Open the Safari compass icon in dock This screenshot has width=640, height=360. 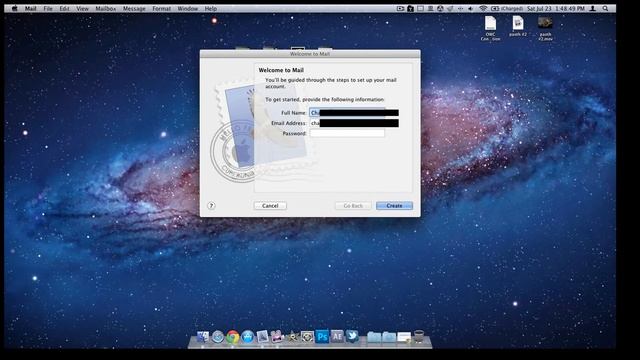click(x=218, y=337)
